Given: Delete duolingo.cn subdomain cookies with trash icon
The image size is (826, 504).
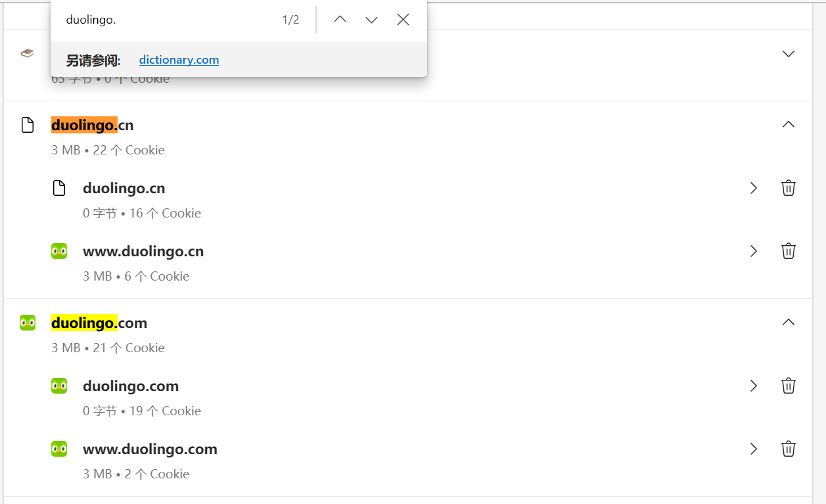Looking at the screenshot, I should tap(789, 188).
